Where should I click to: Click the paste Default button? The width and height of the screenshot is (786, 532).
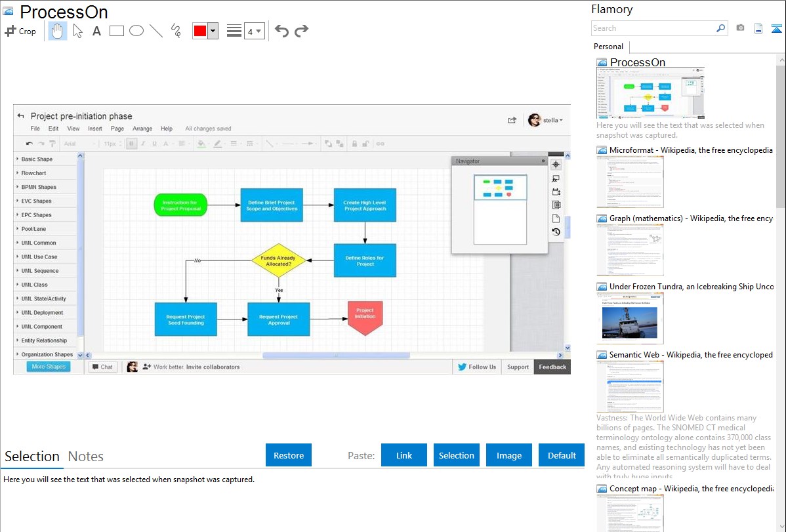562,455
